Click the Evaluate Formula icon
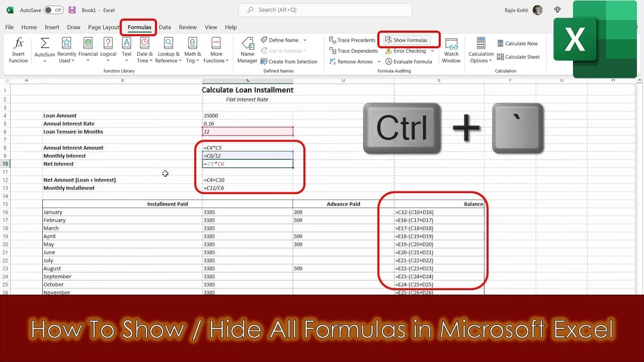 [x=390, y=61]
